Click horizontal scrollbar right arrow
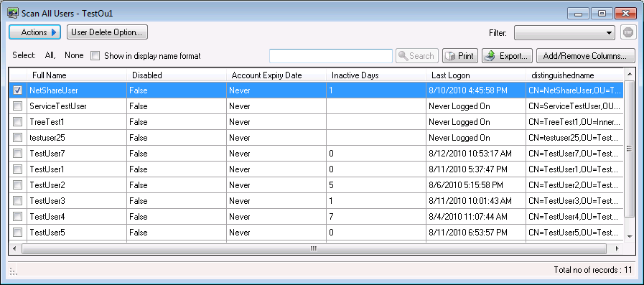This screenshot has height=285, width=644. 617,248
